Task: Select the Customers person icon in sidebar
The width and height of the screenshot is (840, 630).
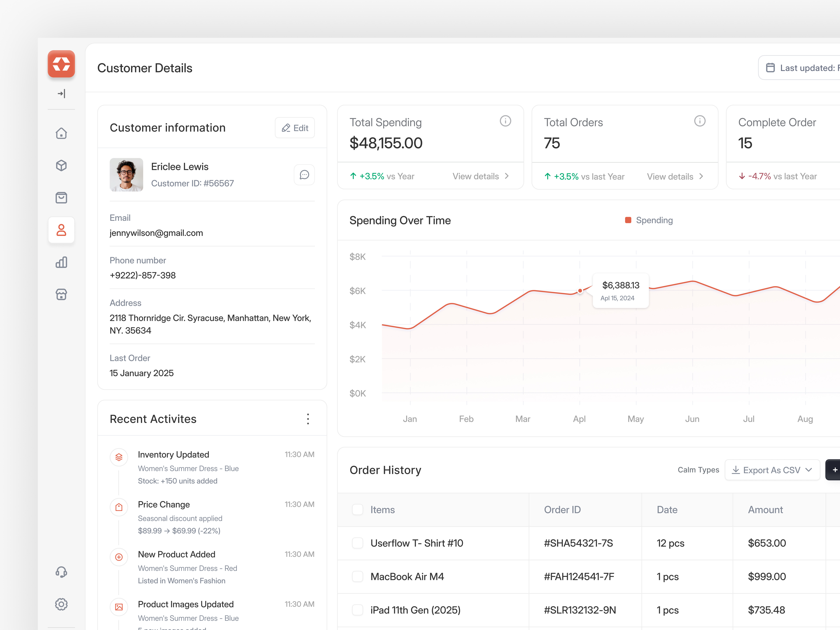Action: click(x=61, y=230)
